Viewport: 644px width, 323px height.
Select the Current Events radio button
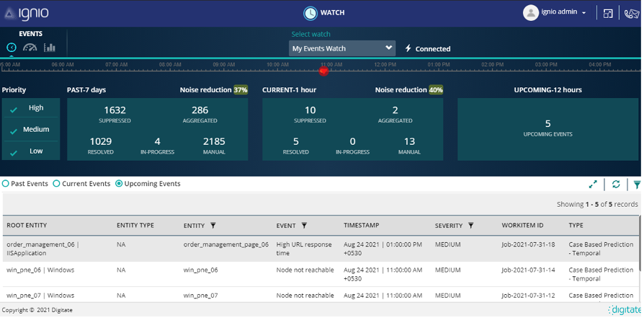[57, 184]
